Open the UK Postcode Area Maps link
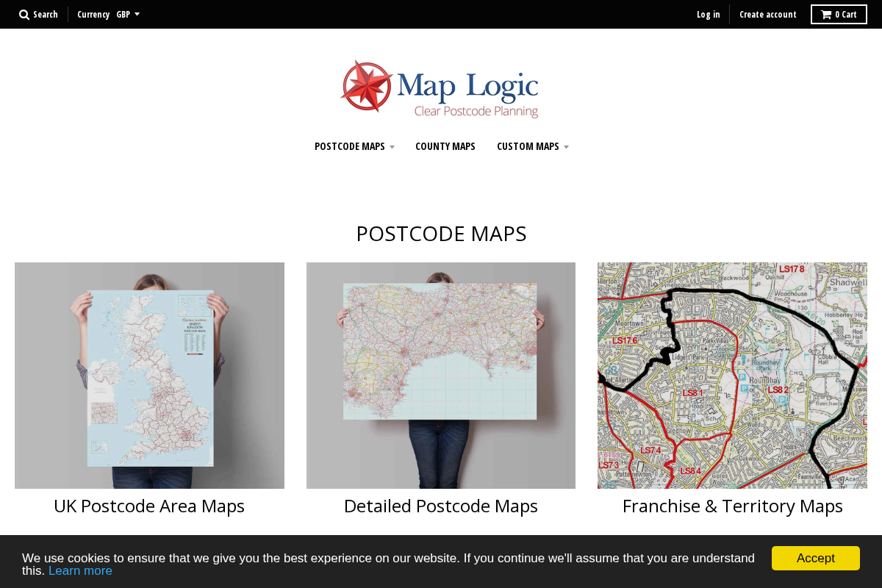The image size is (882, 588). (149, 506)
